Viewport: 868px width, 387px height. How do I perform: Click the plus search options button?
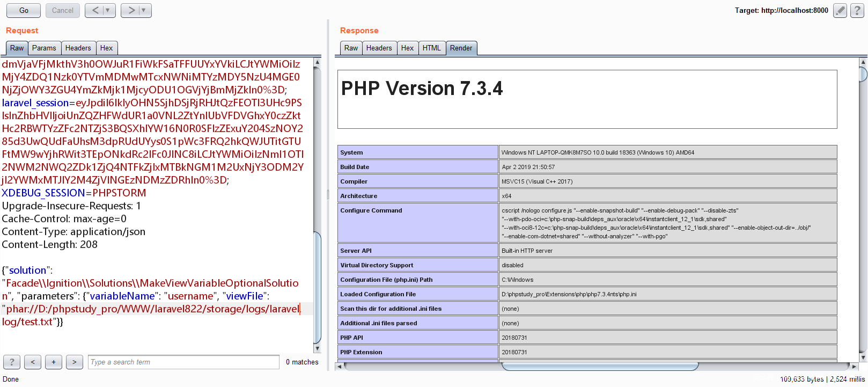[x=54, y=362]
